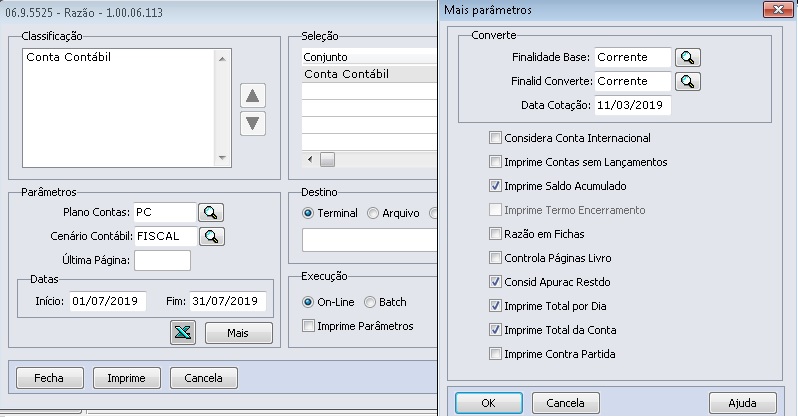Toggle Imprime Total por Dia
This screenshot has width=798, height=417.
coord(495,305)
